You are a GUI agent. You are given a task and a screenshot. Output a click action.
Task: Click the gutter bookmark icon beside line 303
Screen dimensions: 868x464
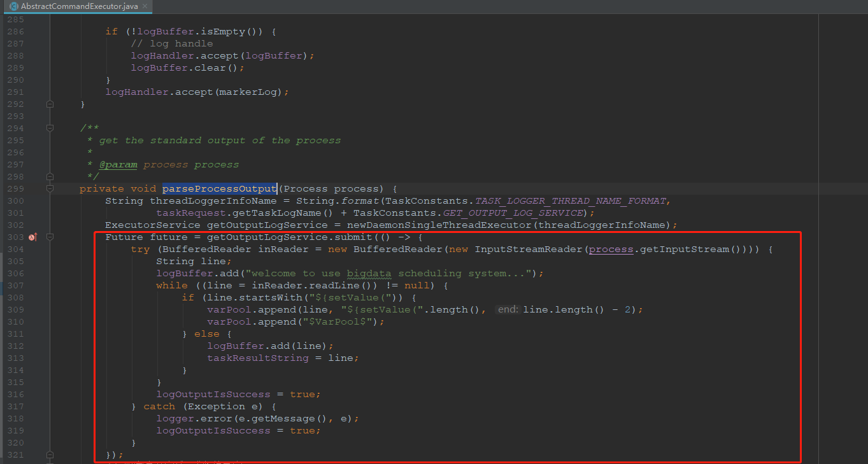point(32,237)
